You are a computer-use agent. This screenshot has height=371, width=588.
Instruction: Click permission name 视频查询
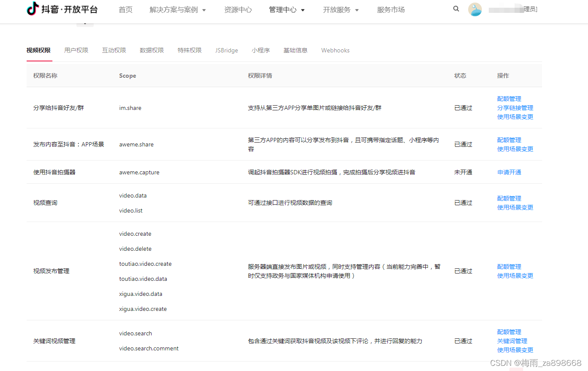click(45, 203)
